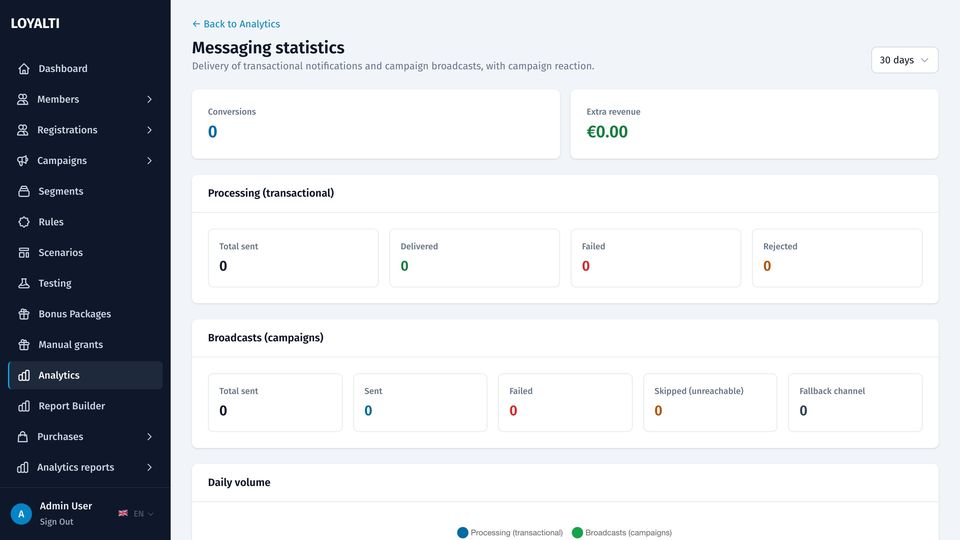This screenshot has width=960, height=540.
Task: Click the Purchases bag icon
Action: 23,437
